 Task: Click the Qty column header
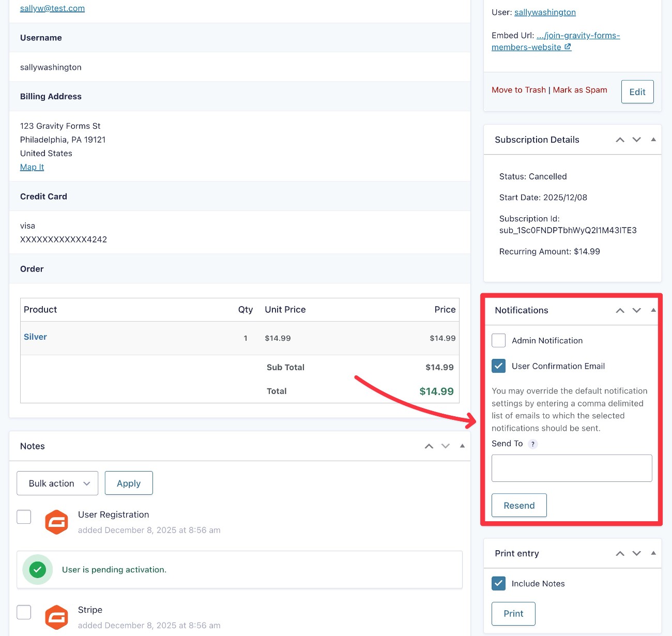[246, 310]
